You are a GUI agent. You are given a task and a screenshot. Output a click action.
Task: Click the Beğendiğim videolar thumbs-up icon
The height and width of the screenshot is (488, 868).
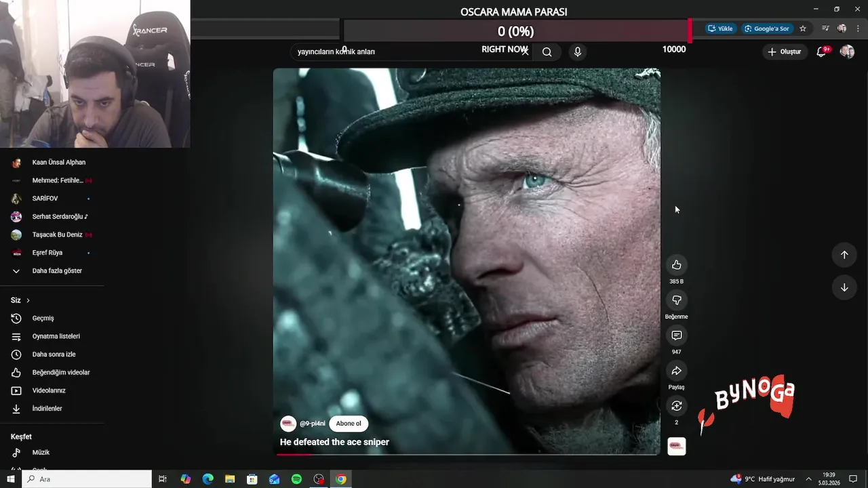coord(16,372)
